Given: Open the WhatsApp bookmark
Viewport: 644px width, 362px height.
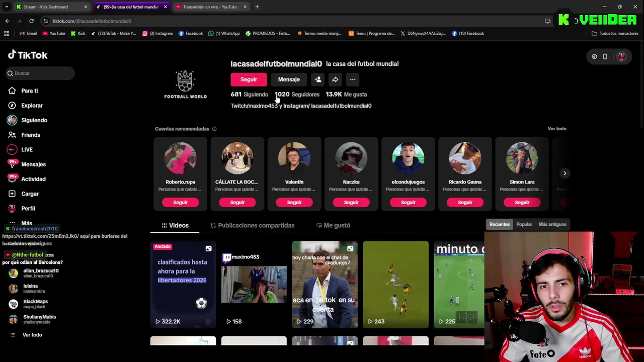Looking at the screenshot, I should (x=224, y=34).
